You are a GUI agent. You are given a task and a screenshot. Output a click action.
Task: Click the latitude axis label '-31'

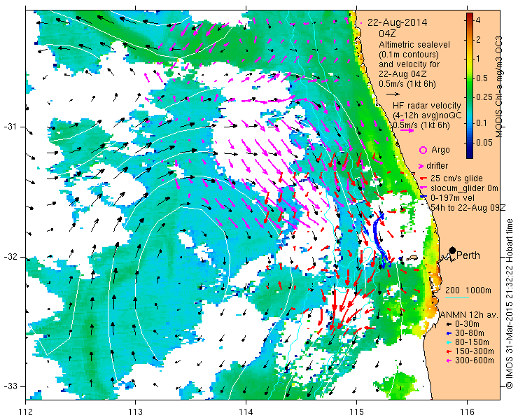[x=10, y=127]
